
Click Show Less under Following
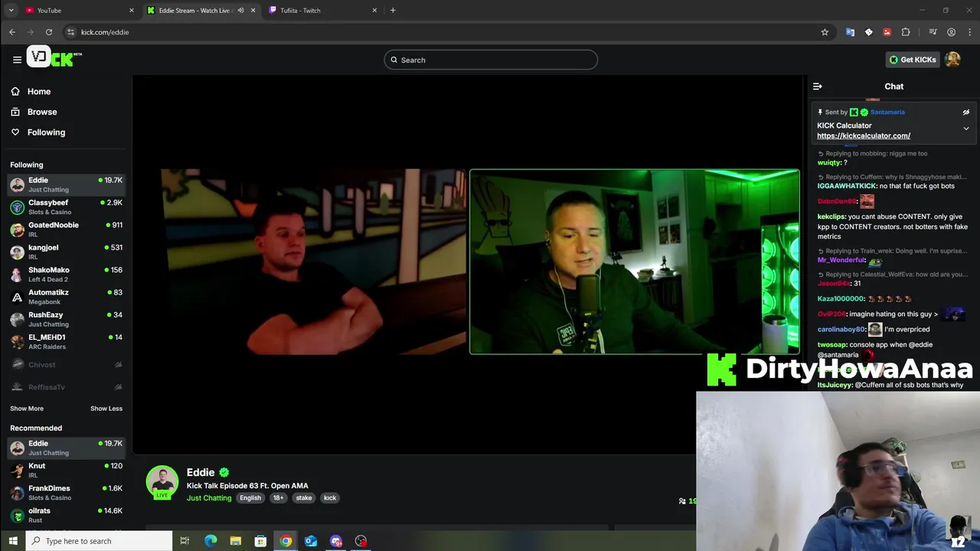pos(106,409)
